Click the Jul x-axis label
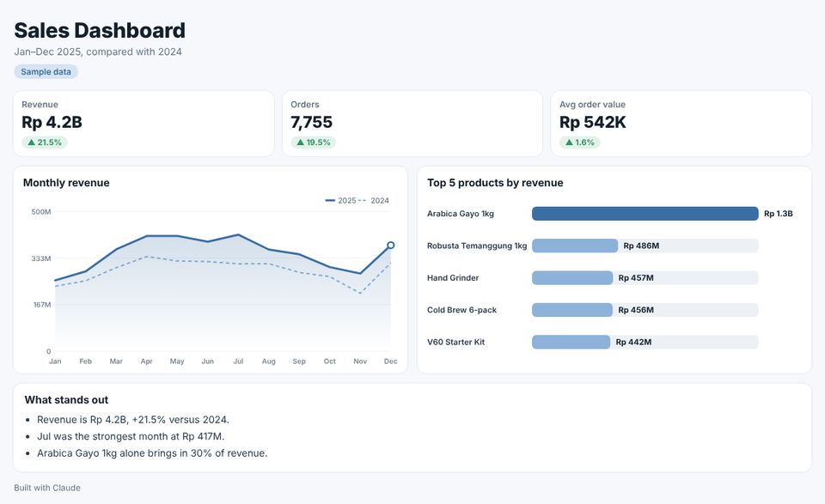Screen dimensions: 825x504 coord(238,361)
